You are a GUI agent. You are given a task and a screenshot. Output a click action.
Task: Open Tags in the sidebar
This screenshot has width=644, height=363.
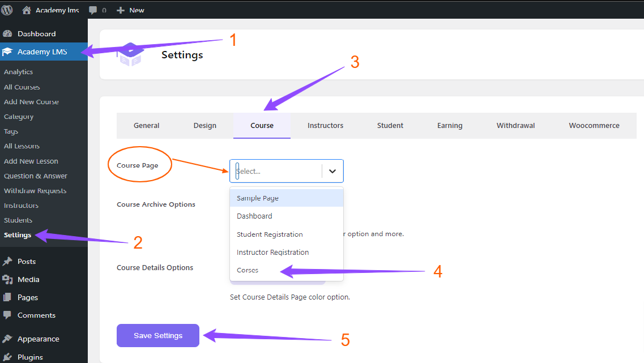(11, 131)
